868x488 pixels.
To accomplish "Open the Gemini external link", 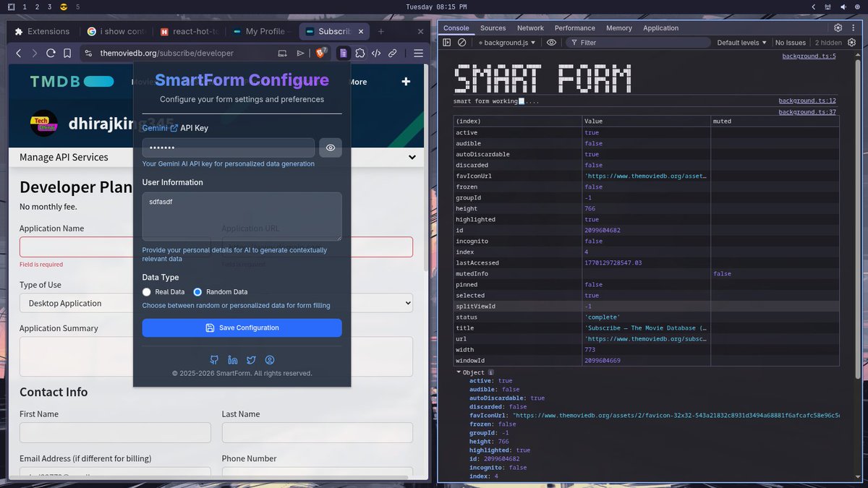I will (160, 128).
